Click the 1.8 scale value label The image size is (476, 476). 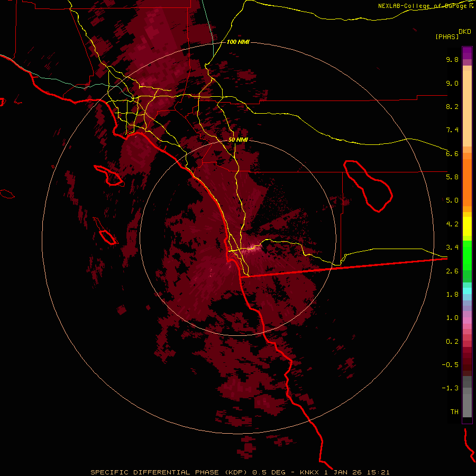click(x=452, y=294)
